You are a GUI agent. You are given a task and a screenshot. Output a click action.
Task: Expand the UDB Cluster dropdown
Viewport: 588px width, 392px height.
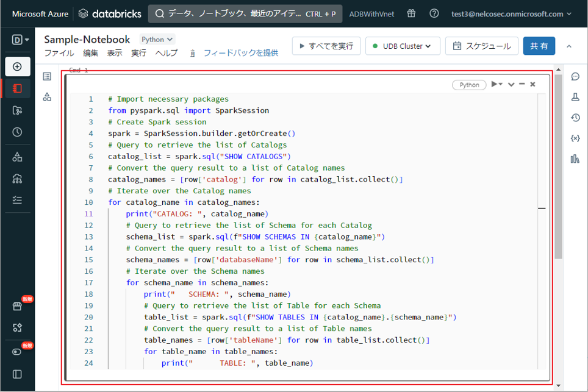click(x=402, y=46)
